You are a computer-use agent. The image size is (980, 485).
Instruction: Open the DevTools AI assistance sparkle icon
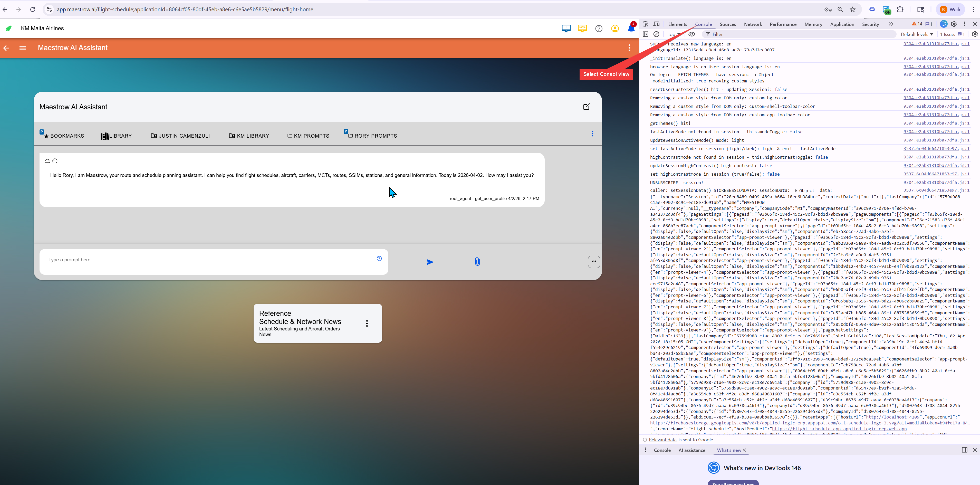tap(944, 24)
